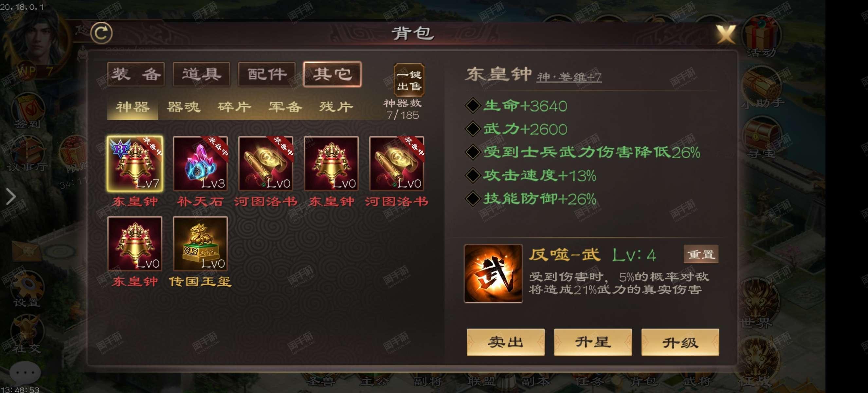868x393 pixels.
Task: Select the 传国玉玺 golden seal item
Action: (201, 243)
